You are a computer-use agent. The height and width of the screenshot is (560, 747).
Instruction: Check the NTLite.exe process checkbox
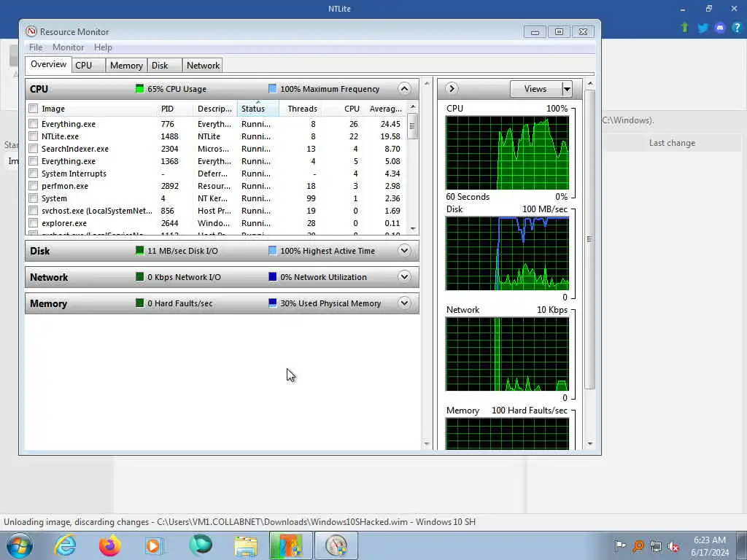tap(34, 136)
